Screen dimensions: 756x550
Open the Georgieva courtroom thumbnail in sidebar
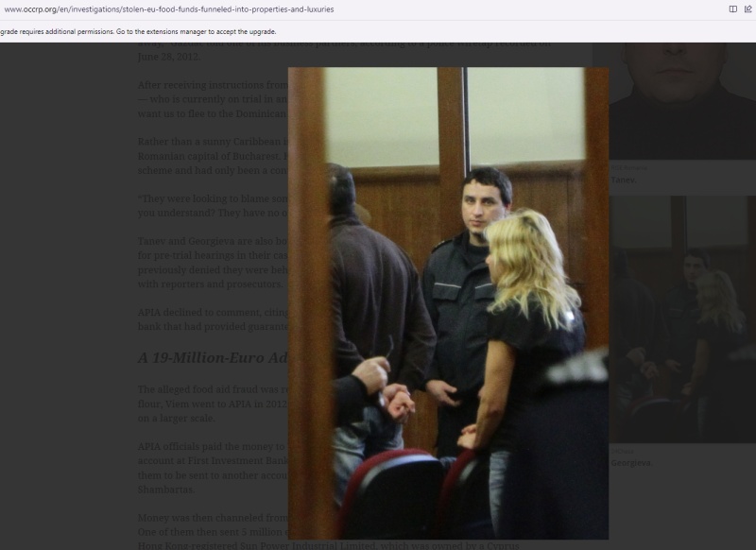(680, 319)
